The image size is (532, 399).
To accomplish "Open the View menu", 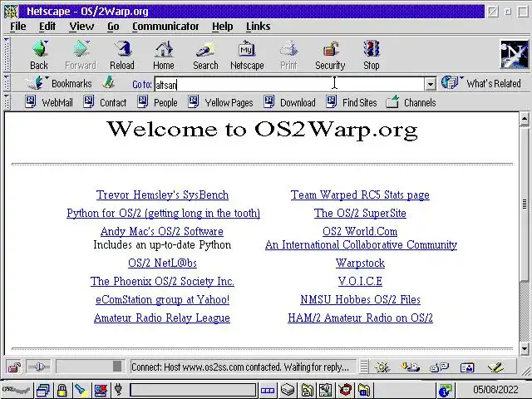I will point(81,26).
